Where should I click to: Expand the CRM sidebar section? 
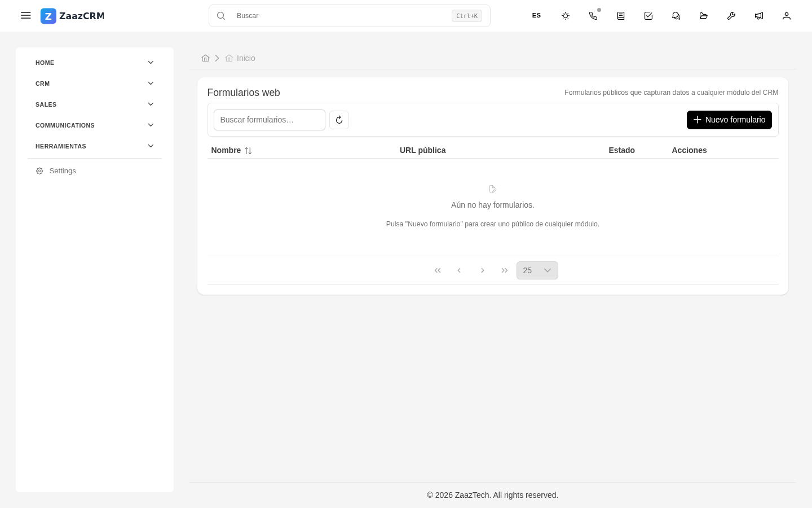95,84
